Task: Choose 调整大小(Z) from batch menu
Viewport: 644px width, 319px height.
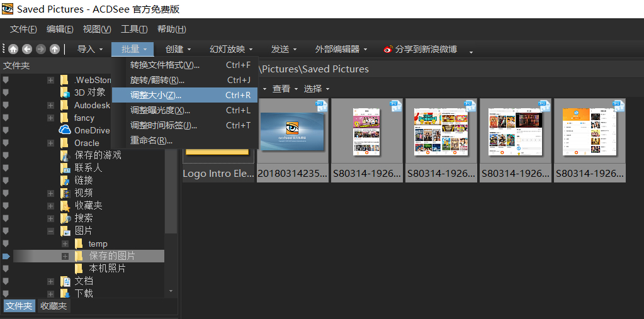Action: pyautogui.click(x=185, y=95)
